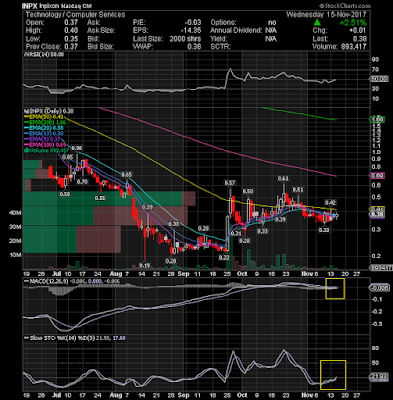Viewport: 393px width, 400px height.
Task: Click the INPX (Daily) legend entry
Action: tap(48, 111)
